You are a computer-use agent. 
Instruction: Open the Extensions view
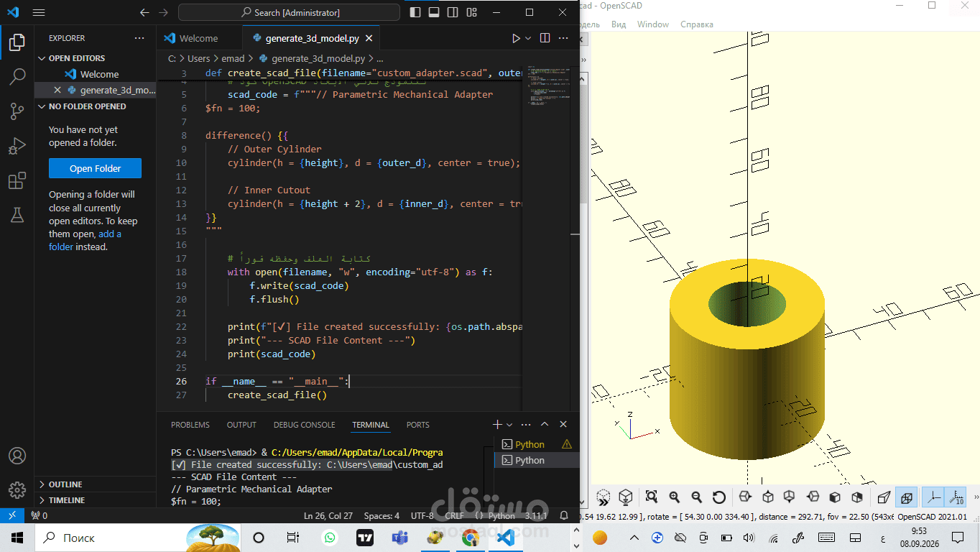tap(17, 180)
